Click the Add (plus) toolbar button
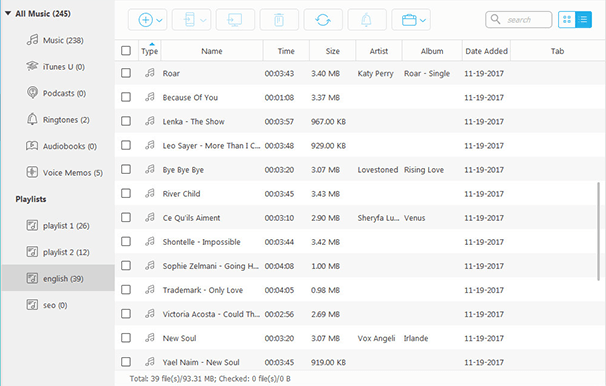This screenshot has height=386, width=606. [x=146, y=20]
